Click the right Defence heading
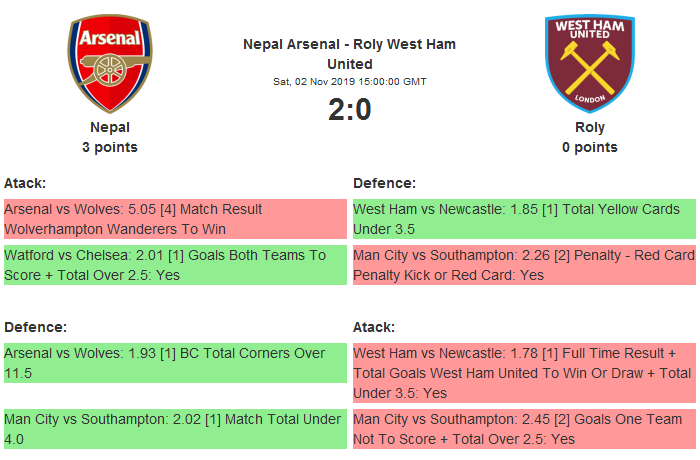The image size is (700, 460). coord(384,183)
